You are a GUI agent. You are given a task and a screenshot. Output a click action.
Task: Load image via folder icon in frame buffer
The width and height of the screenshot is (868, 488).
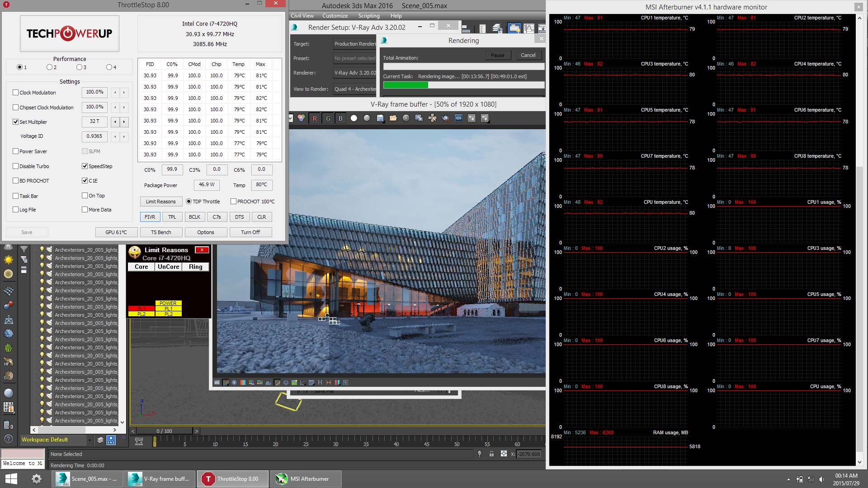click(x=393, y=118)
